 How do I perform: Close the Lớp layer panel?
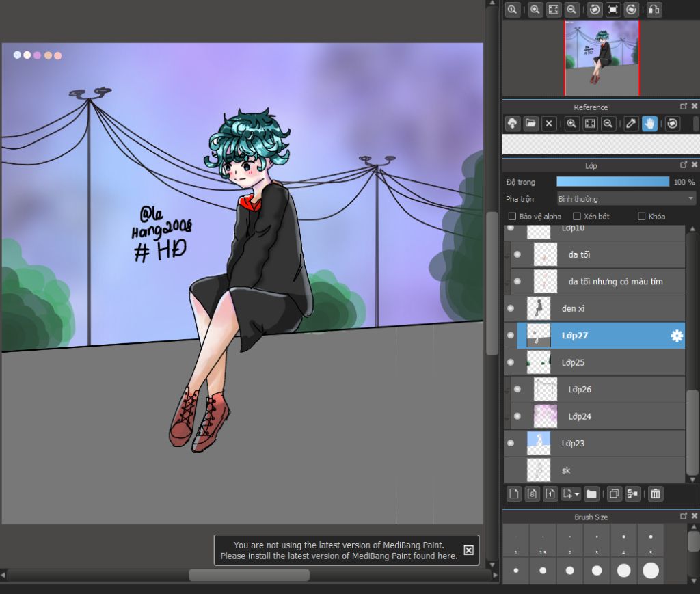(695, 165)
